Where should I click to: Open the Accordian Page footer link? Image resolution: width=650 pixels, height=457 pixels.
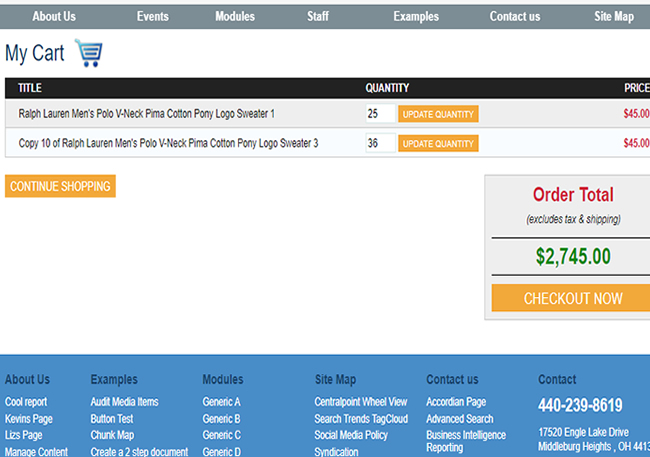point(455,402)
